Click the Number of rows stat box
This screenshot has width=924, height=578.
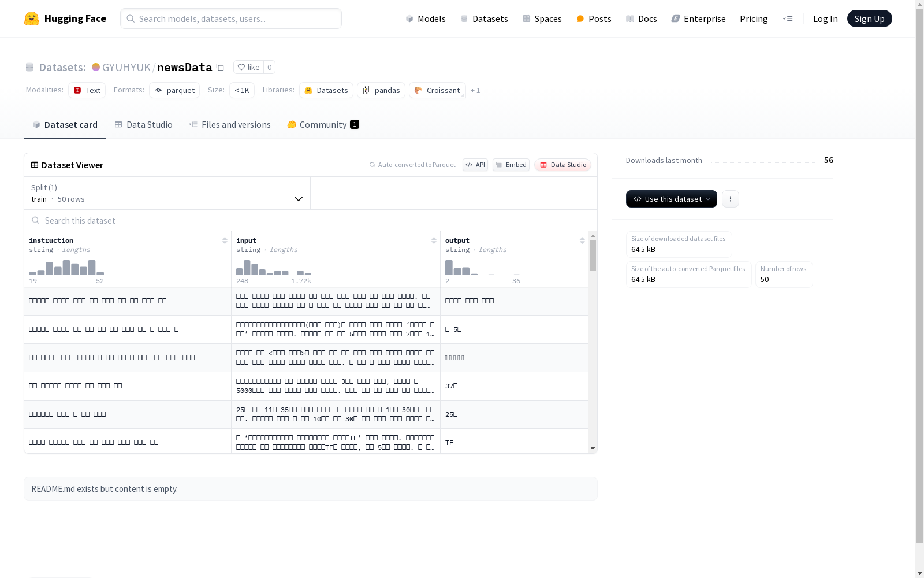784,275
